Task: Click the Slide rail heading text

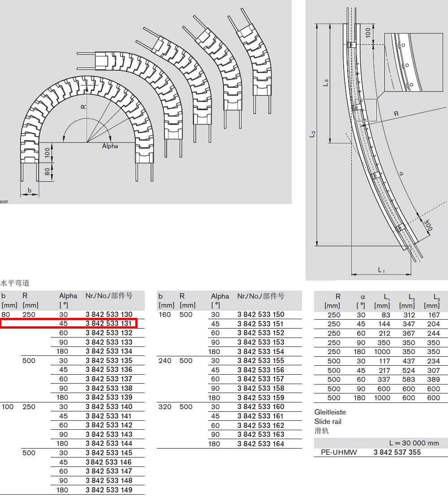Action: tap(328, 421)
